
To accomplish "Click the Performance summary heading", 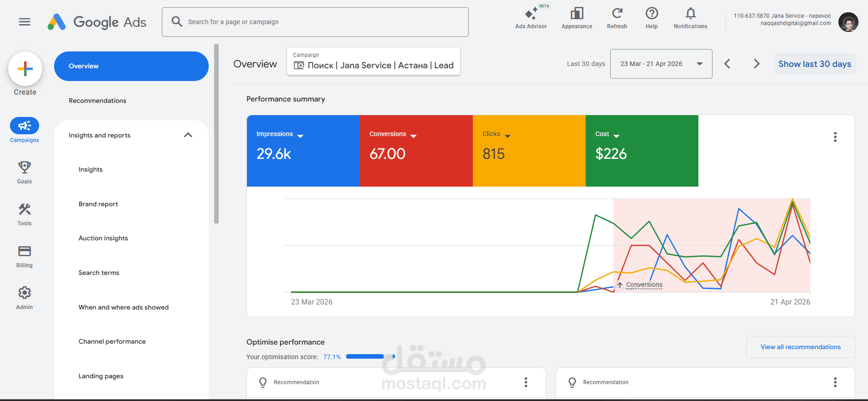I will [x=286, y=99].
